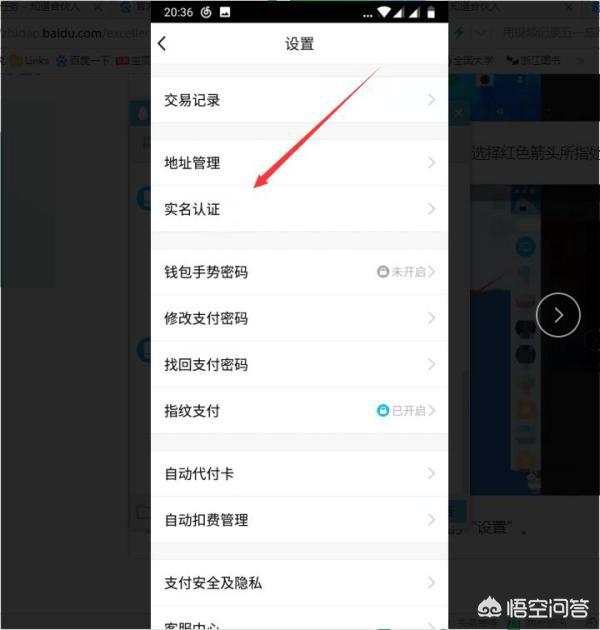Click baidu.com address in background browser
The width and height of the screenshot is (600, 630).
coord(72,33)
